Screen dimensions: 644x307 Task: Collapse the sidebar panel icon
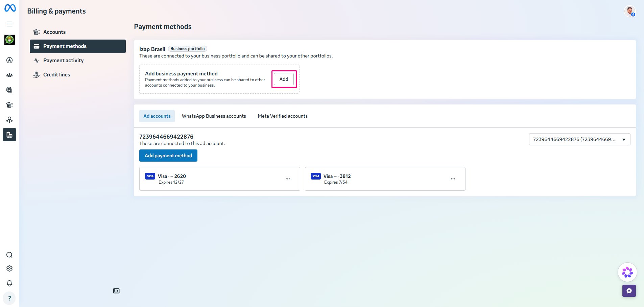(x=116, y=291)
